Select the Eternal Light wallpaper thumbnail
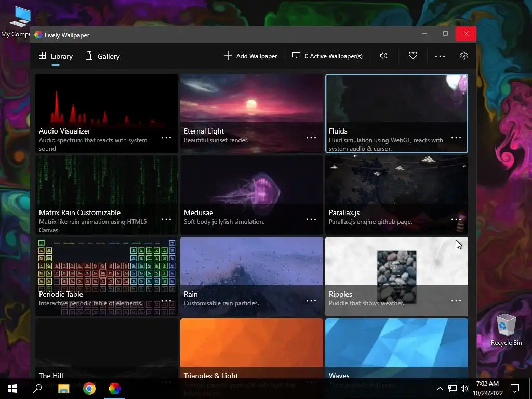Image resolution: width=532 pixels, height=399 pixels. pyautogui.click(x=251, y=113)
